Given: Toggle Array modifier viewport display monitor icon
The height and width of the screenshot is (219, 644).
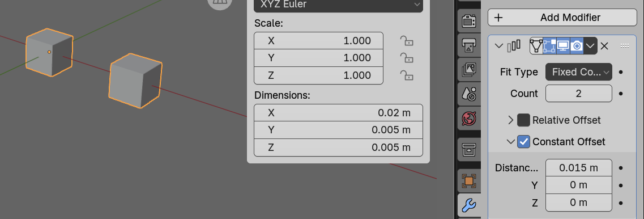Looking at the screenshot, I should pos(563,46).
